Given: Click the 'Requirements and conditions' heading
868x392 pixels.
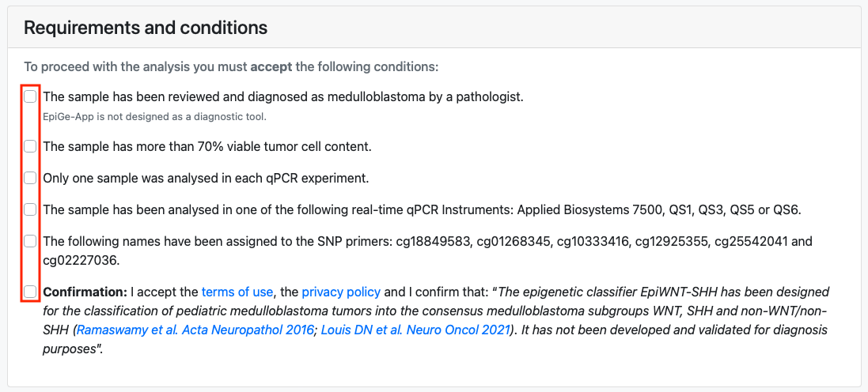Looking at the screenshot, I should 146,28.
